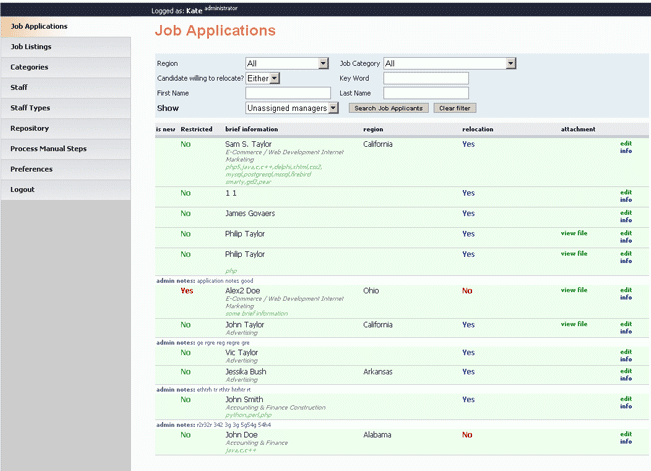
Task: Click info link for John Doe
Action: click(x=625, y=441)
